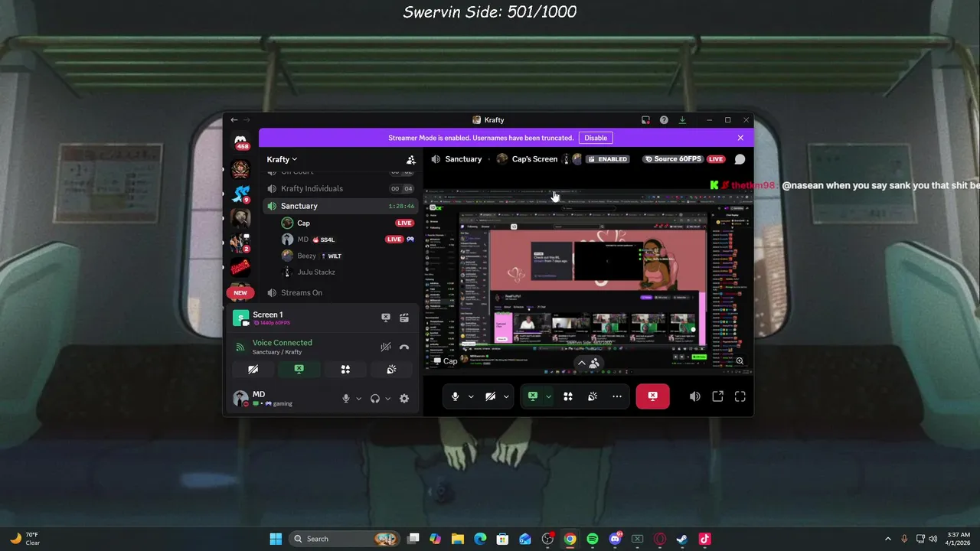Open the Windows Start menu
This screenshot has height=551, width=980.
[276, 539]
